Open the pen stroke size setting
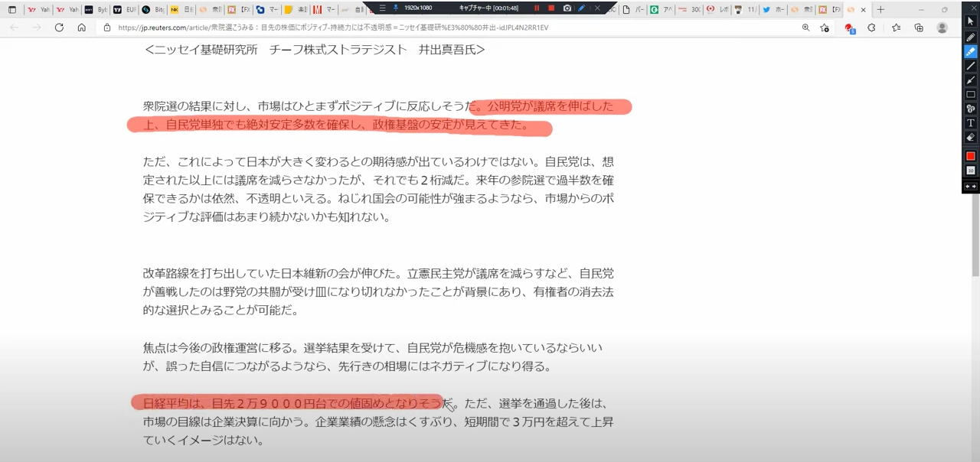The width and height of the screenshot is (980, 462). (971, 171)
